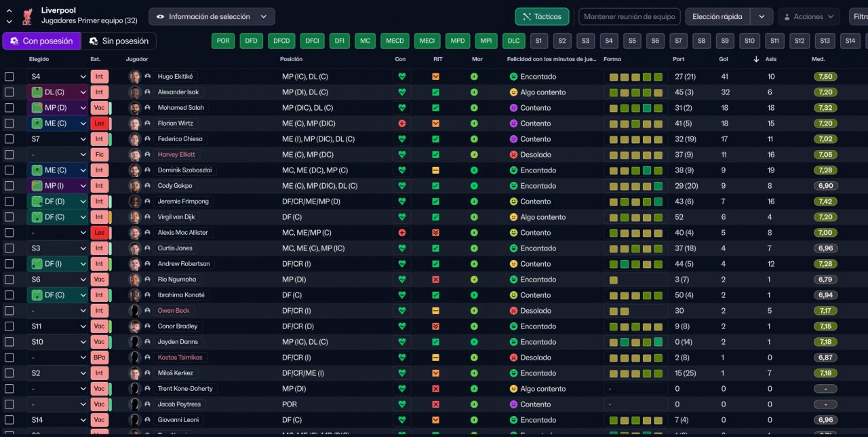Click Cody Gakpo's grey 6,90 rating pill
The width and height of the screenshot is (868, 437).
[x=825, y=186]
